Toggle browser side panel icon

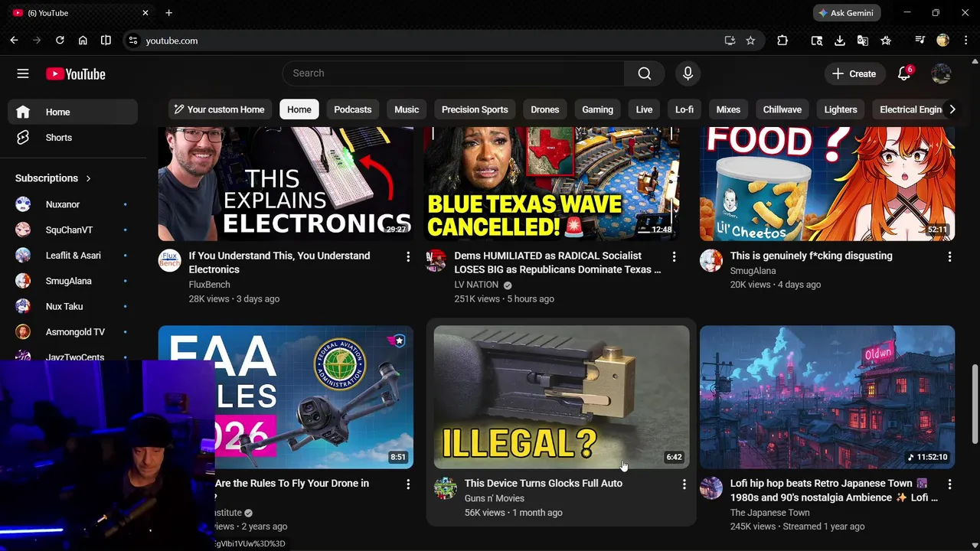tap(106, 41)
